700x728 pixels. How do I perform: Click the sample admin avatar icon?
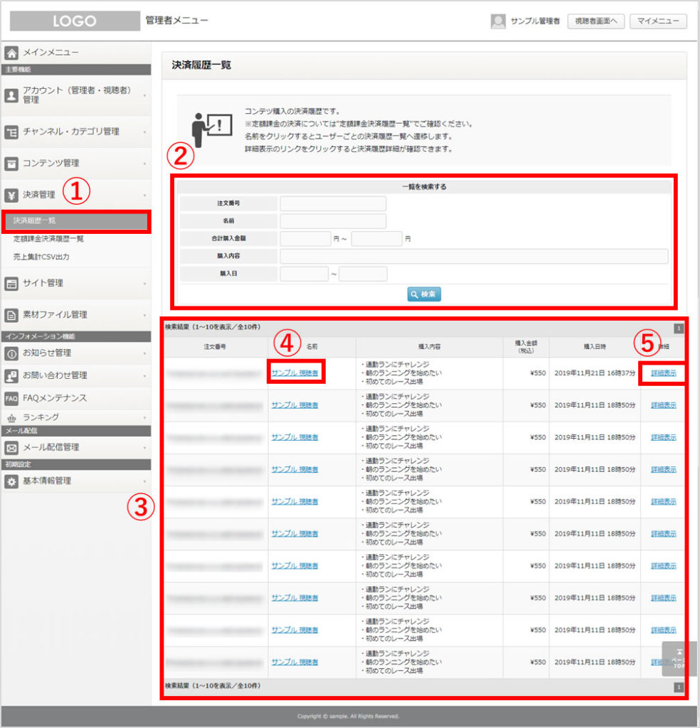[498, 21]
